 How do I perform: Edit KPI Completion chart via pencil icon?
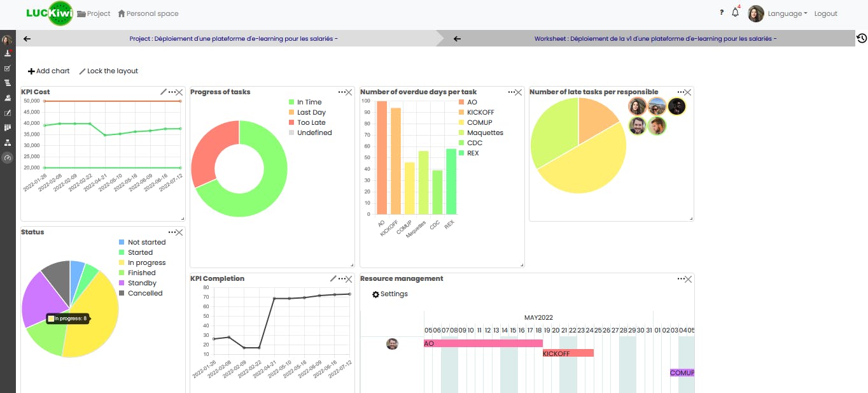click(x=333, y=278)
